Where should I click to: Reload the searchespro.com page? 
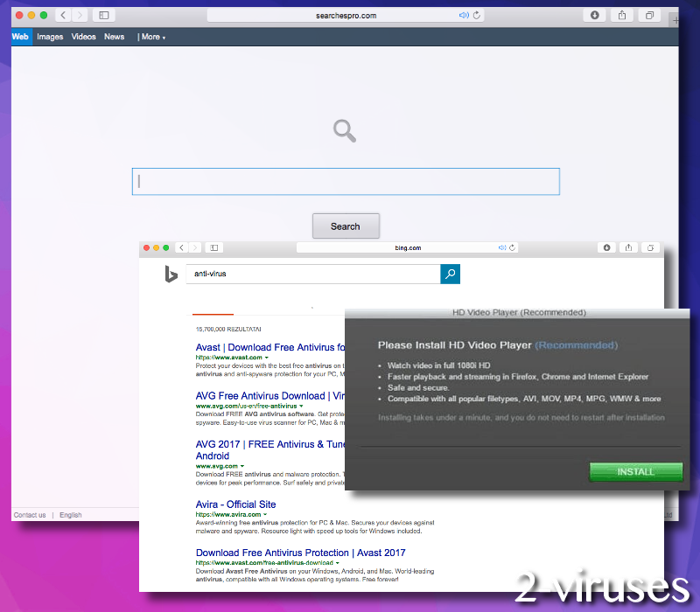coord(475,15)
